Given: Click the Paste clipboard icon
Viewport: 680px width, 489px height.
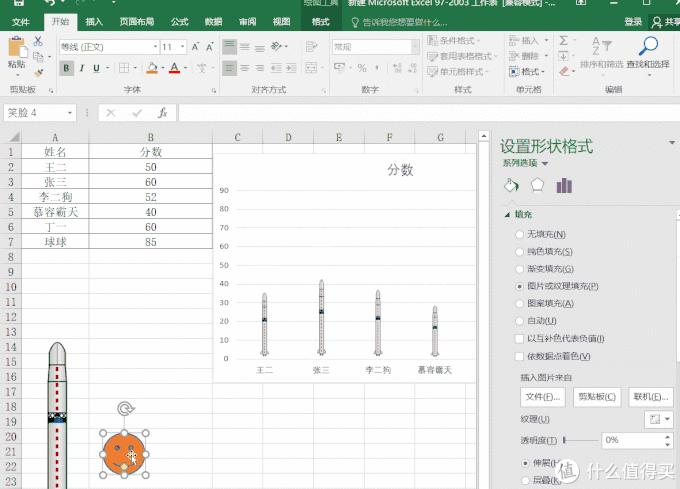Looking at the screenshot, I should [x=16, y=47].
